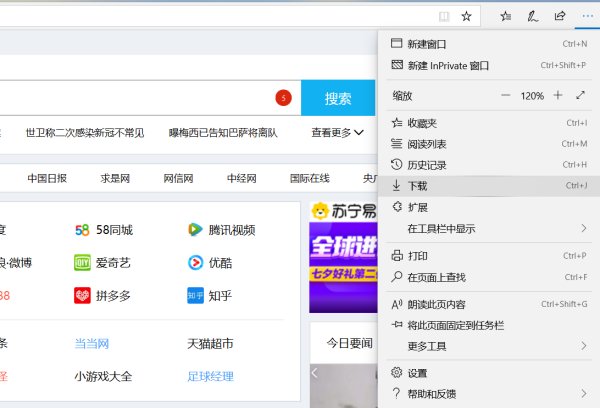This screenshot has width=600, height=408.
Task: Enter full screen via zoom row arrow icon
Action: tap(580, 95)
